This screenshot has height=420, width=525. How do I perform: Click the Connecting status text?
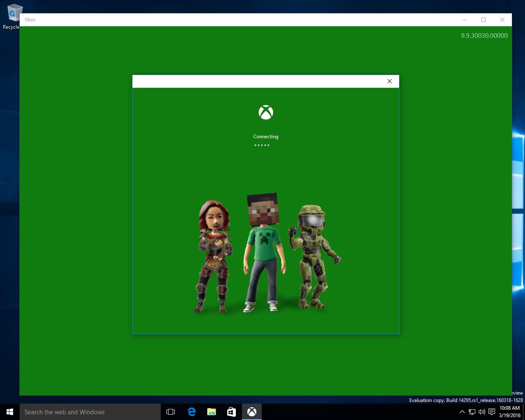tap(266, 137)
